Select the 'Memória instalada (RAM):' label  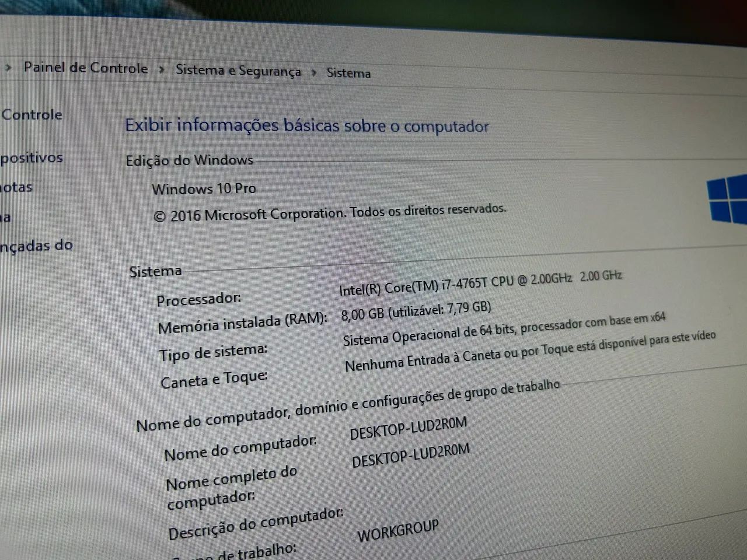pyautogui.click(x=242, y=323)
